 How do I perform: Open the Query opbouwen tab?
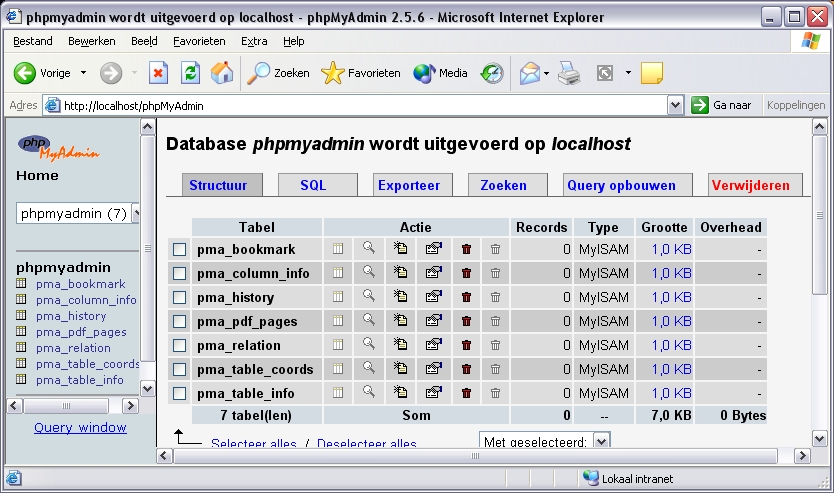628,185
